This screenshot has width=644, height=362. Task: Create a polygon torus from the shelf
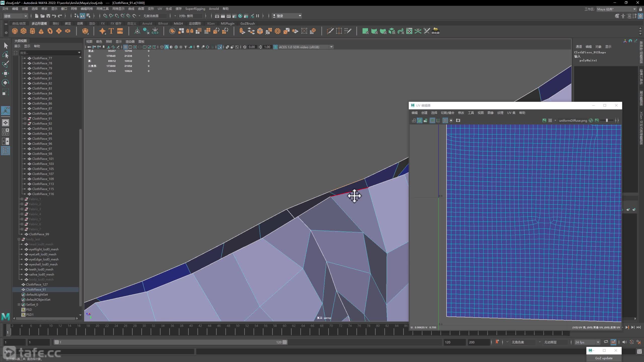[50, 31]
